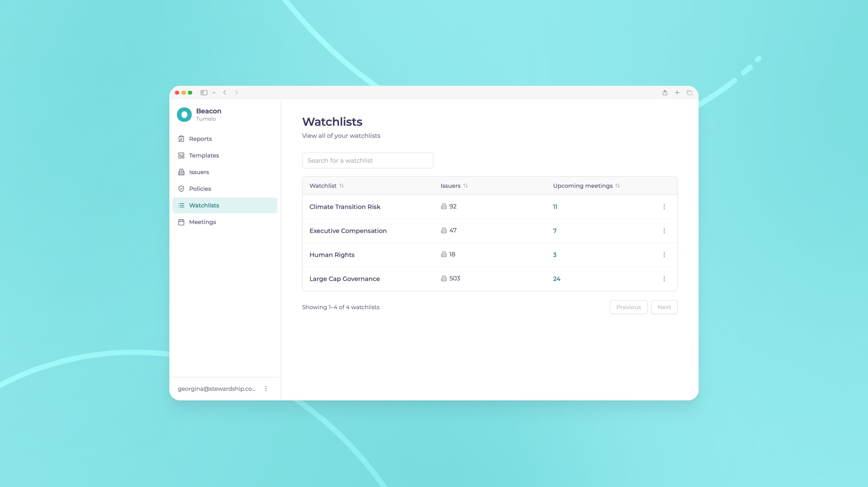Viewport: 868px width, 487px height.
Task: Open the Meetings calendar icon
Action: point(181,222)
